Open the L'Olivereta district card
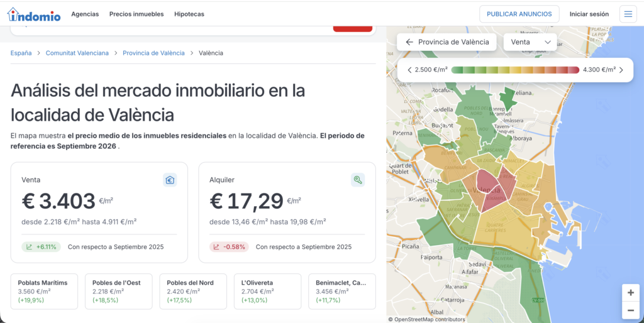 tap(267, 292)
